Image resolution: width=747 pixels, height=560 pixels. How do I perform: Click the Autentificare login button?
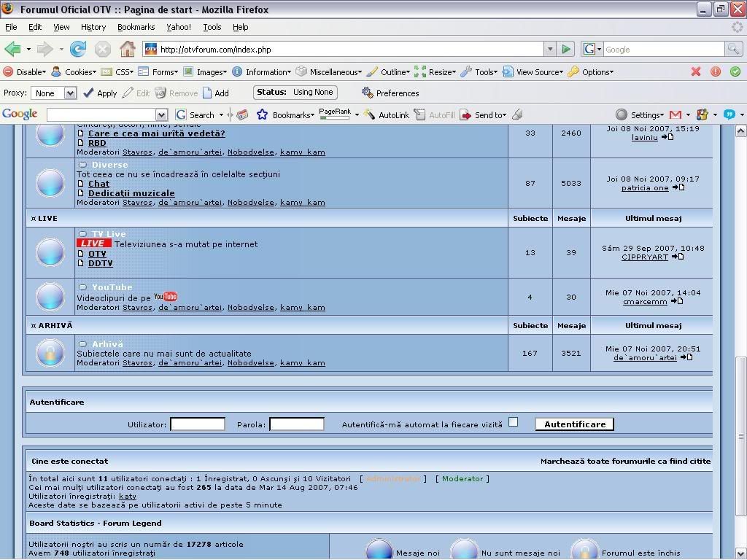(574, 424)
